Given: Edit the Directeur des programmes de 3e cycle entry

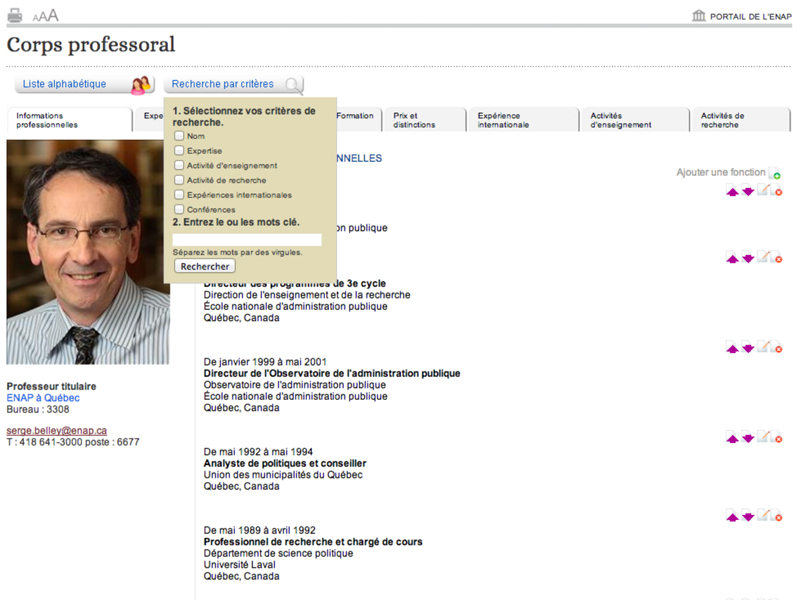Looking at the screenshot, I should [763, 257].
